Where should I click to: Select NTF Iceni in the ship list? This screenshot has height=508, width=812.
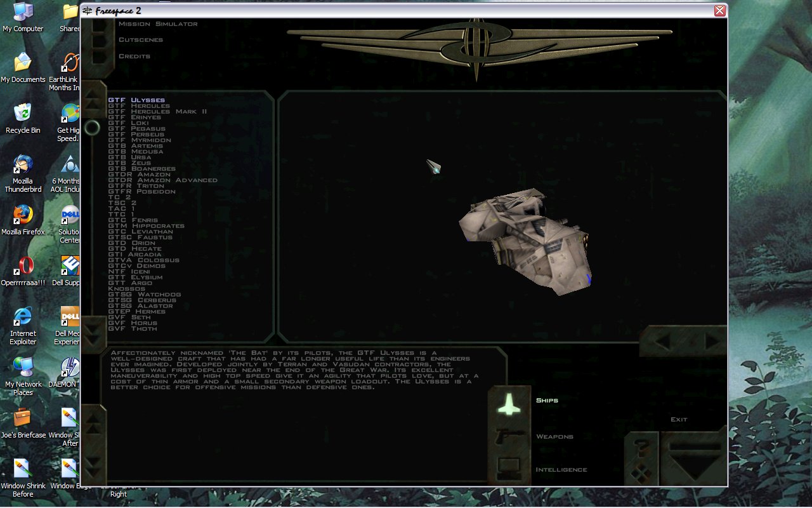[x=129, y=272]
